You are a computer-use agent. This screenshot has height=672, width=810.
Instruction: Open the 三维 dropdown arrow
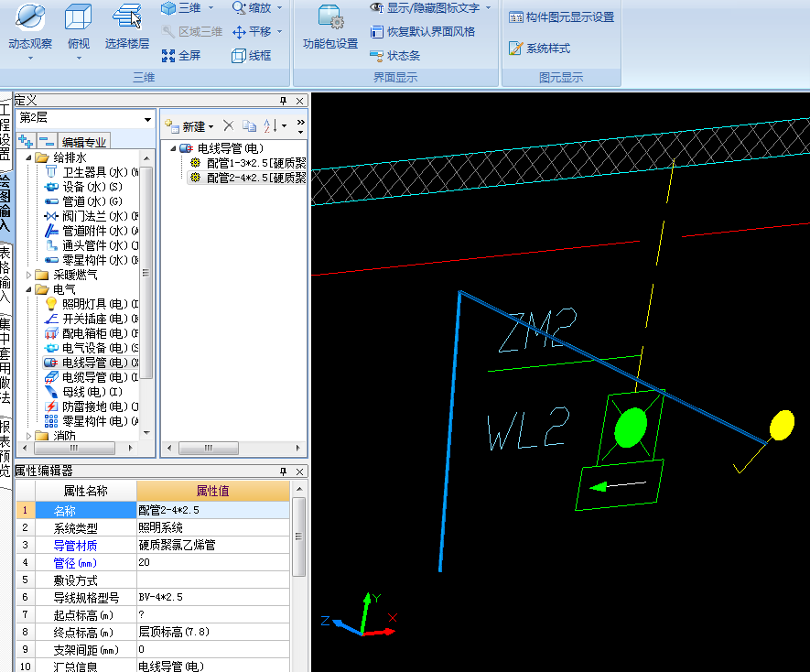211,7
